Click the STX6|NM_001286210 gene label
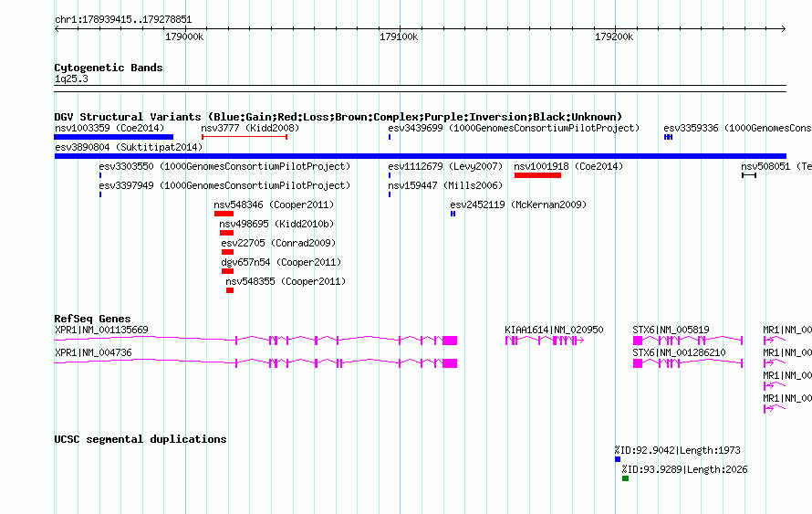The image size is (812, 514). click(679, 352)
